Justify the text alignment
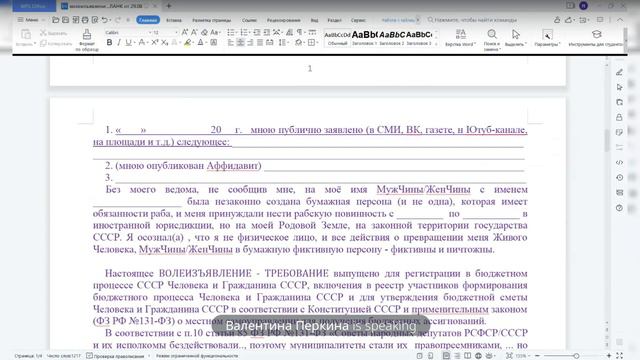The height and width of the screenshot is (360, 640). 260,42
